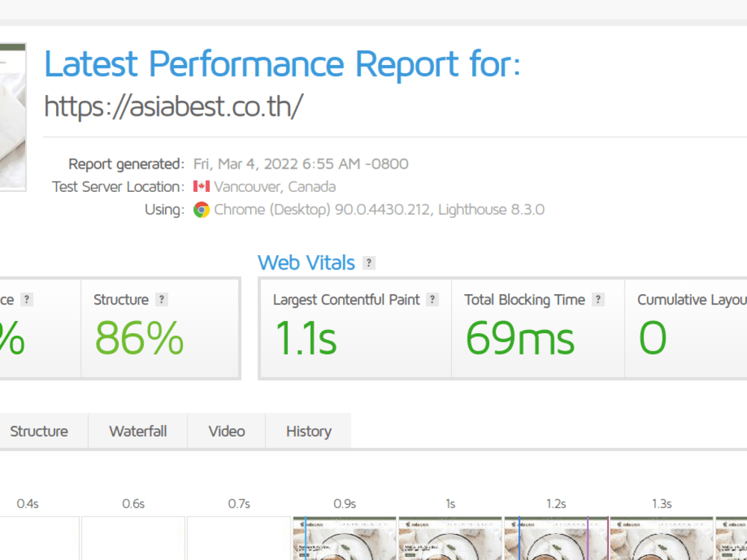747x560 pixels.
Task: Select the 0.9s filmstrip frame
Action: pyautogui.click(x=344, y=538)
